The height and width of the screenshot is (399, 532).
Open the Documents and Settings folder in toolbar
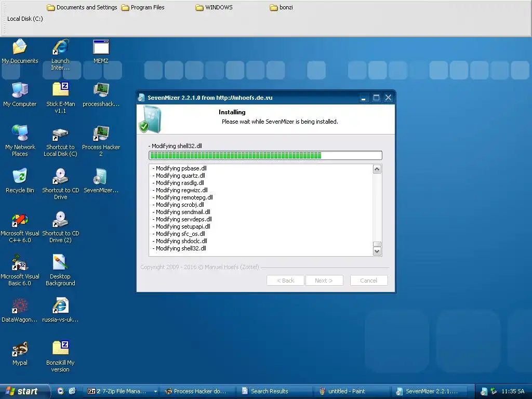click(82, 7)
